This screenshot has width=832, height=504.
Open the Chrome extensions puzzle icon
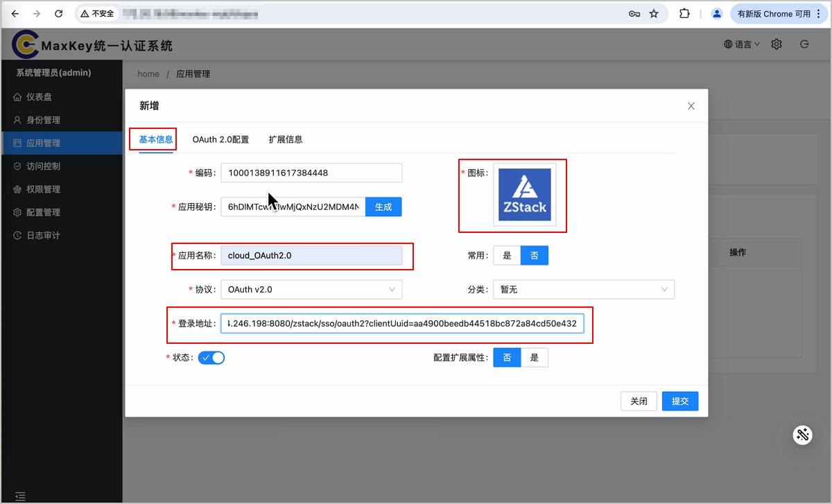[685, 13]
